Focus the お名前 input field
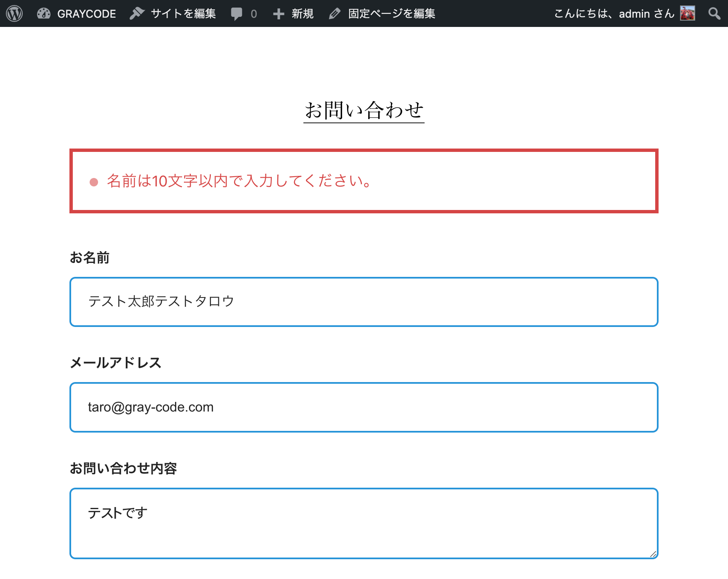This screenshot has width=728, height=579. coord(364,302)
